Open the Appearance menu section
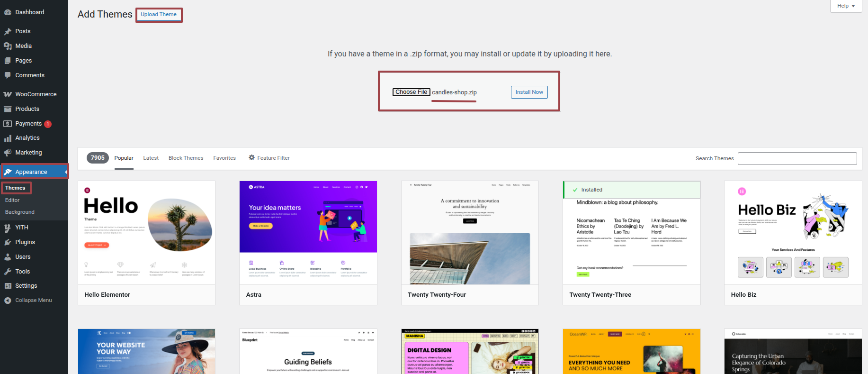The image size is (868, 374). click(31, 172)
